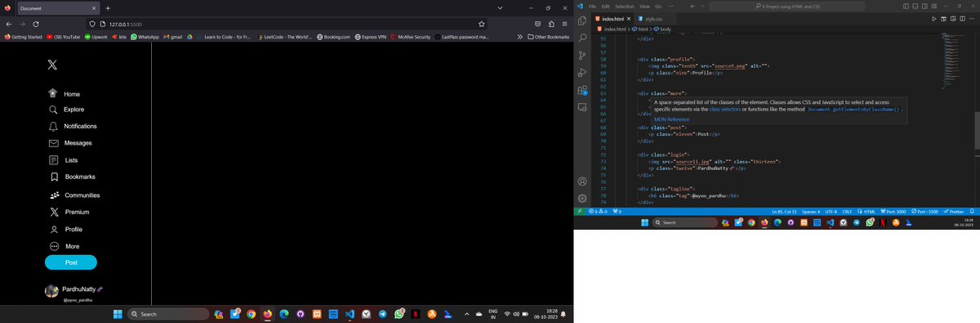The height and width of the screenshot is (323, 980).
Task: Open a new Firefox tab
Action: [x=108, y=7]
